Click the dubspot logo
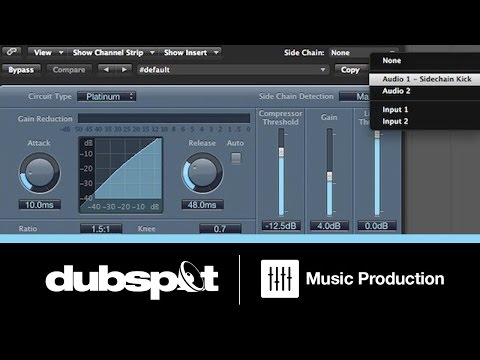The width and height of the screenshot is (480, 360). [x=132, y=280]
